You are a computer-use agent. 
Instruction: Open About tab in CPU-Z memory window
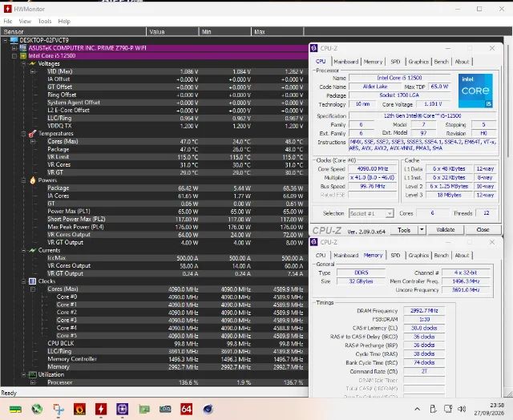point(462,255)
